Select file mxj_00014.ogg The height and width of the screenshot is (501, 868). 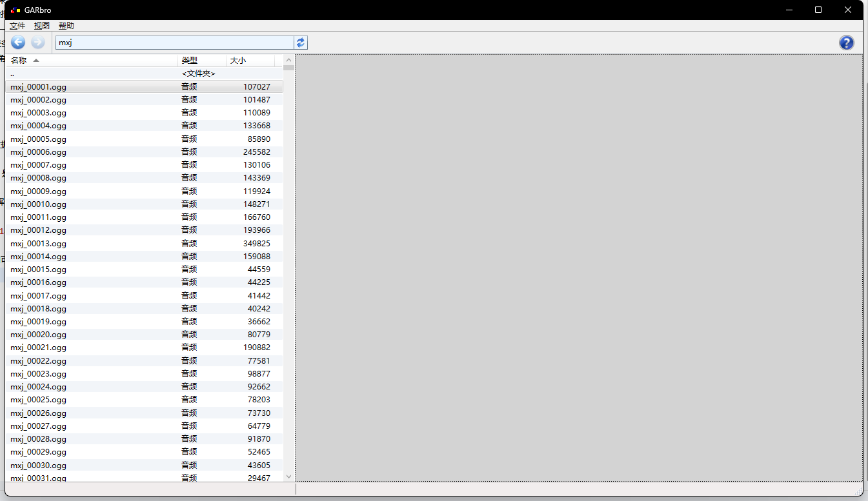tap(144, 257)
